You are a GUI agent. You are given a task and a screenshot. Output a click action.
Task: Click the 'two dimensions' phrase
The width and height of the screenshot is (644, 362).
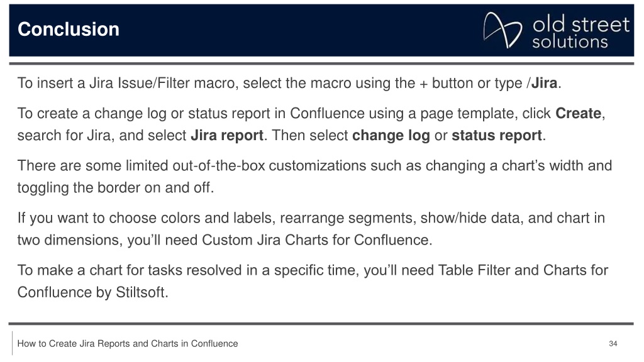click(69, 239)
